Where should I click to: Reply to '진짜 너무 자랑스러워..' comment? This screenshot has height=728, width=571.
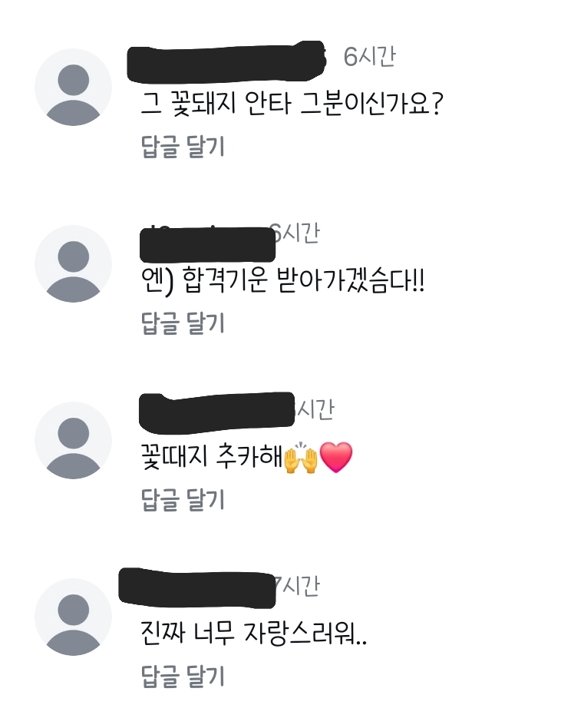click(x=183, y=676)
